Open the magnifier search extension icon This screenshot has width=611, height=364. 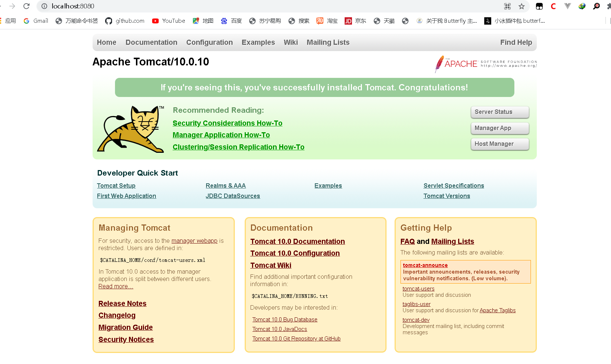(597, 6)
